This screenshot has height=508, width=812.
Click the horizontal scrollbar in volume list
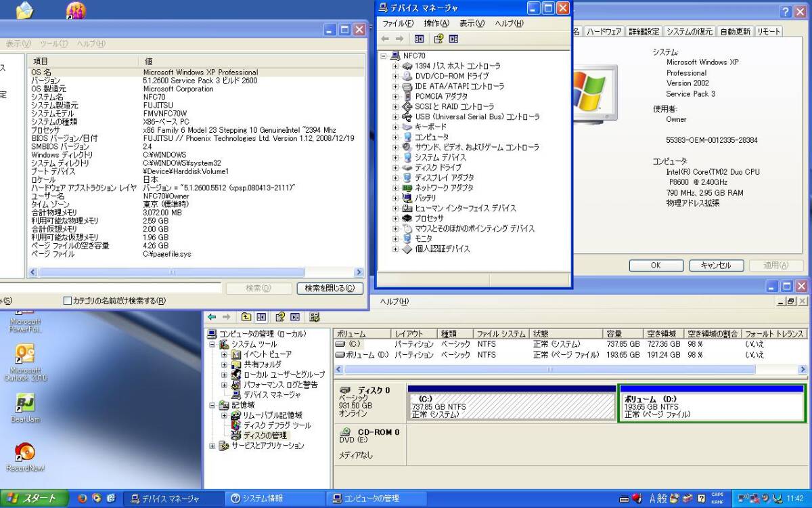tap(549, 370)
